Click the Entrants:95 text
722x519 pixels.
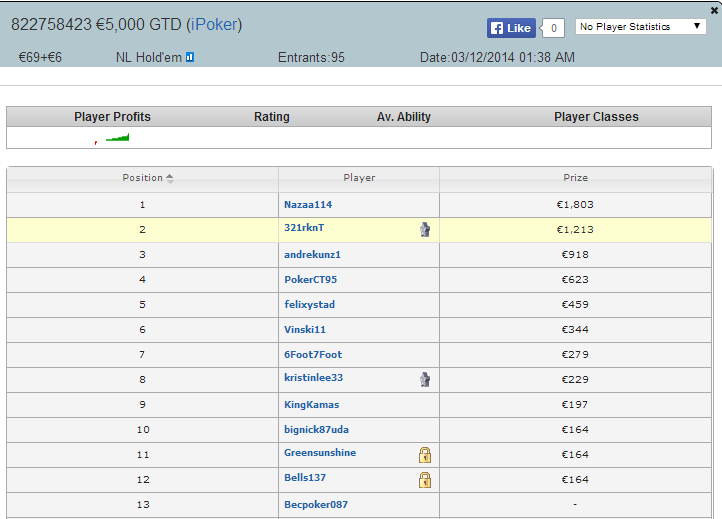coord(311,58)
